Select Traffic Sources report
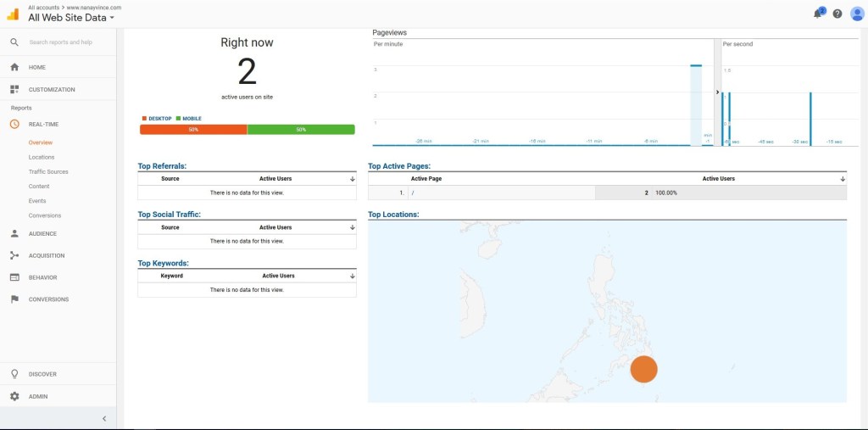The image size is (868, 430). tap(48, 171)
